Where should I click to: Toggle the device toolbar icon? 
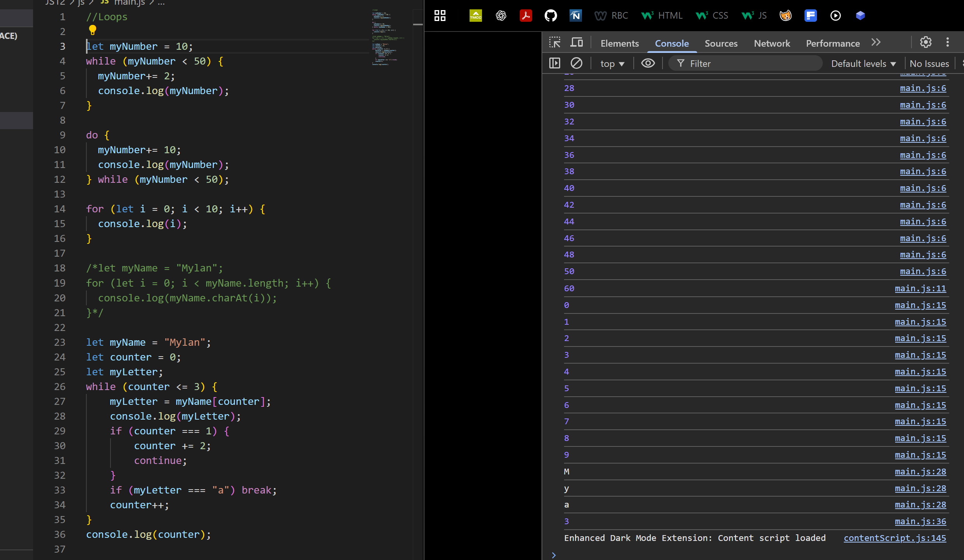tap(577, 42)
